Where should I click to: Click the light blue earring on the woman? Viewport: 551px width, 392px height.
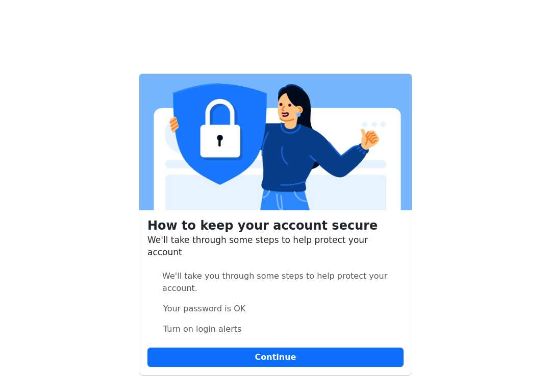point(298,115)
